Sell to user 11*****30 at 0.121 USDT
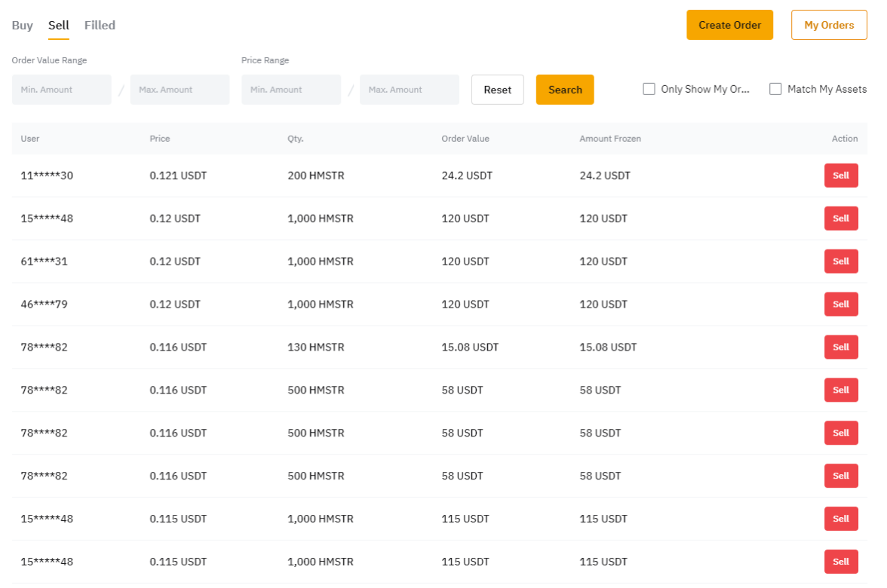Screen dimensions: 887x588 click(840, 176)
